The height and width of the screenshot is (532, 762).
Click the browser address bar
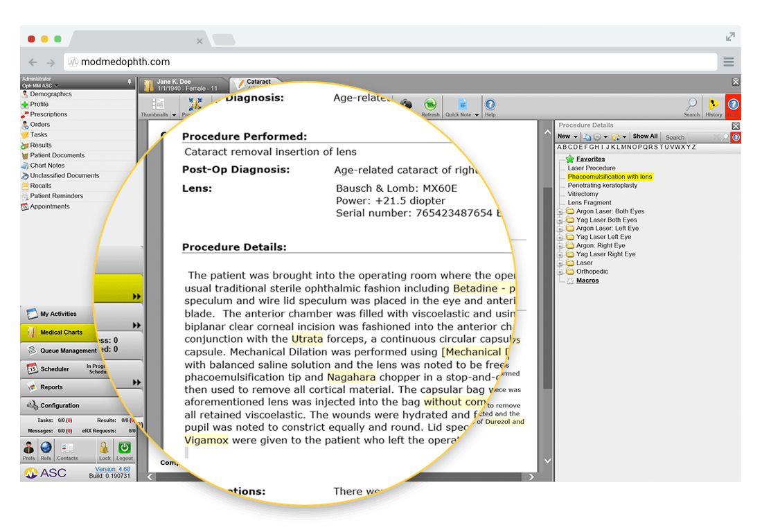(390, 62)
